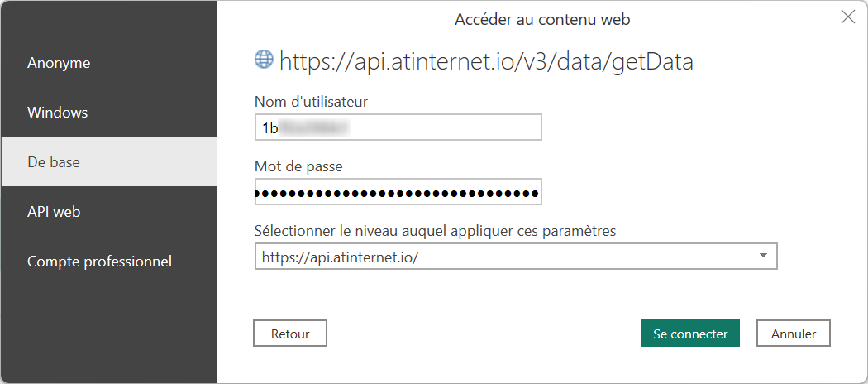This screenshot has height=384, width=868.
Task: Click the Sélectionner le niveau label
Action: click(x=435, y=231)
